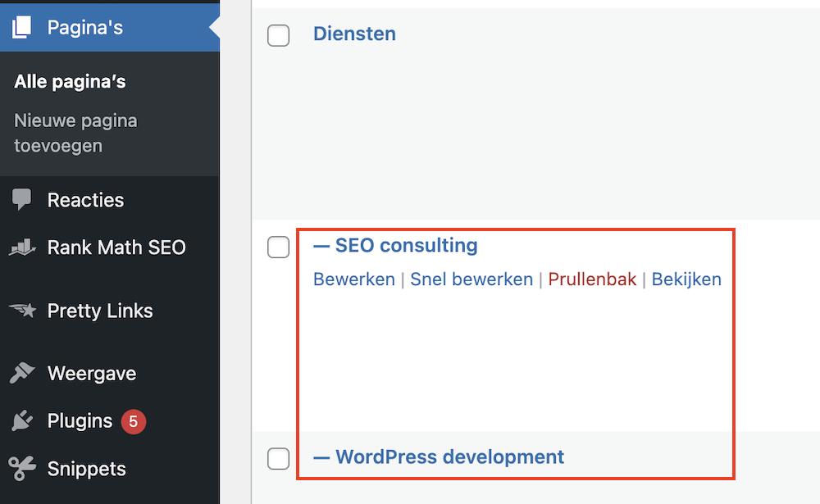This screenshot has width=820, height=504.
Task: Tick the checkbox next to Diensten
Action: click(279, 35)
